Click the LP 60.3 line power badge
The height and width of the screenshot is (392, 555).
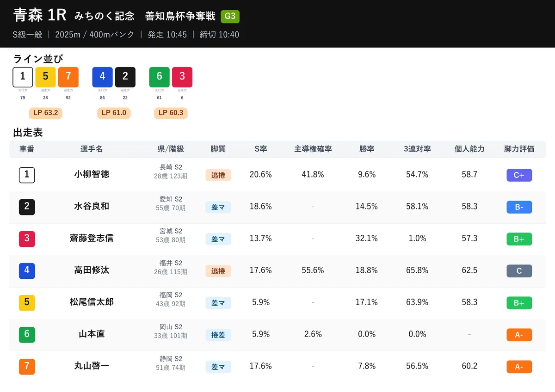tap(171, 113)
